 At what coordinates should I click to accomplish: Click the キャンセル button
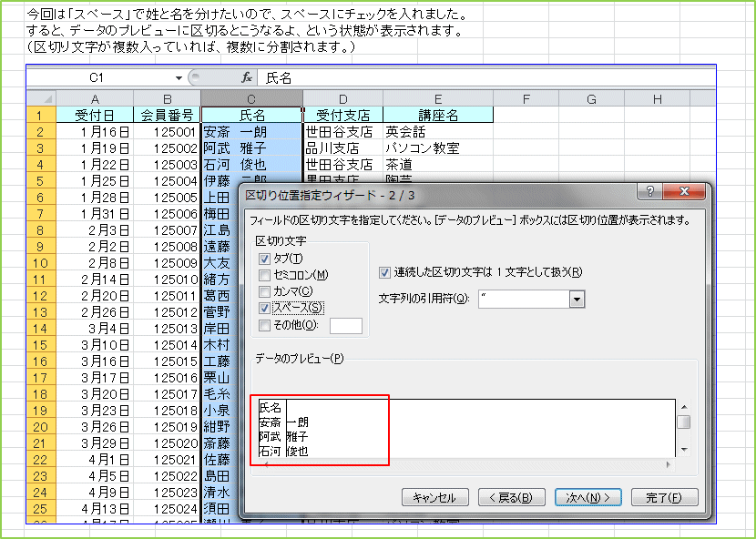[434, 497]
